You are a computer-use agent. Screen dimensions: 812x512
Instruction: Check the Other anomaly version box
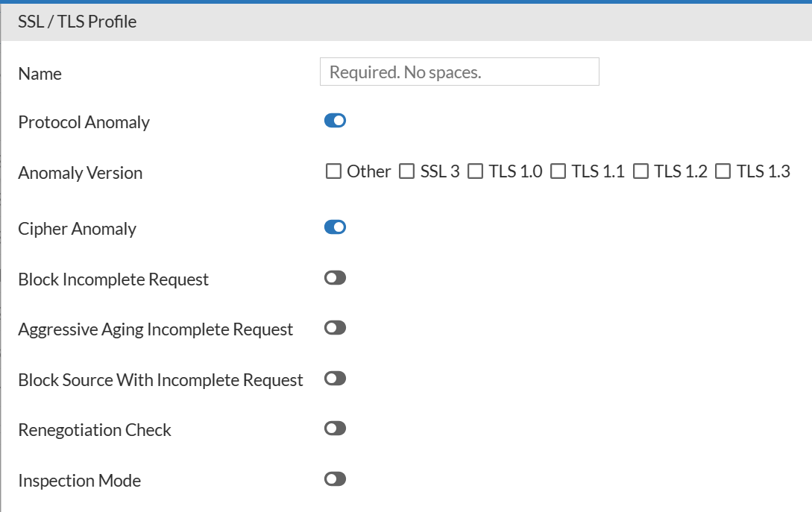point(333,171)
